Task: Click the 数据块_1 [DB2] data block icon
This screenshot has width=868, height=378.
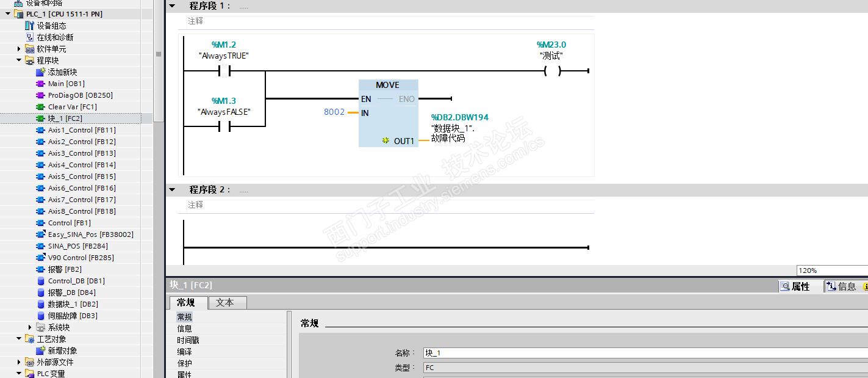Action: (x=41, y=304)
